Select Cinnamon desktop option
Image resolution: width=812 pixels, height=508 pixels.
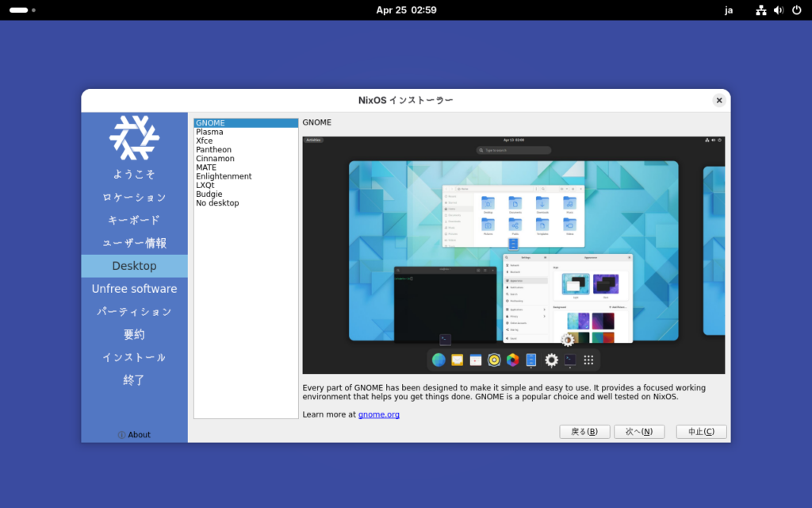(x=216, y=159)
